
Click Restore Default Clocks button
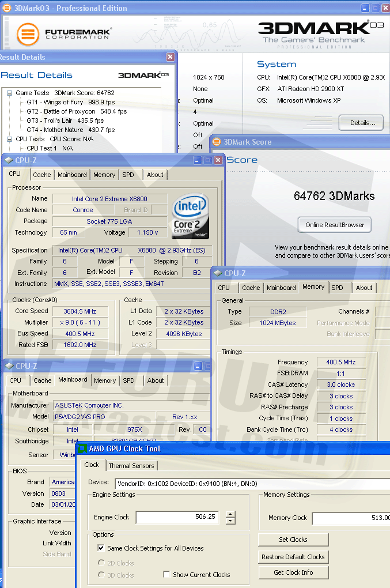pos(293,557)
